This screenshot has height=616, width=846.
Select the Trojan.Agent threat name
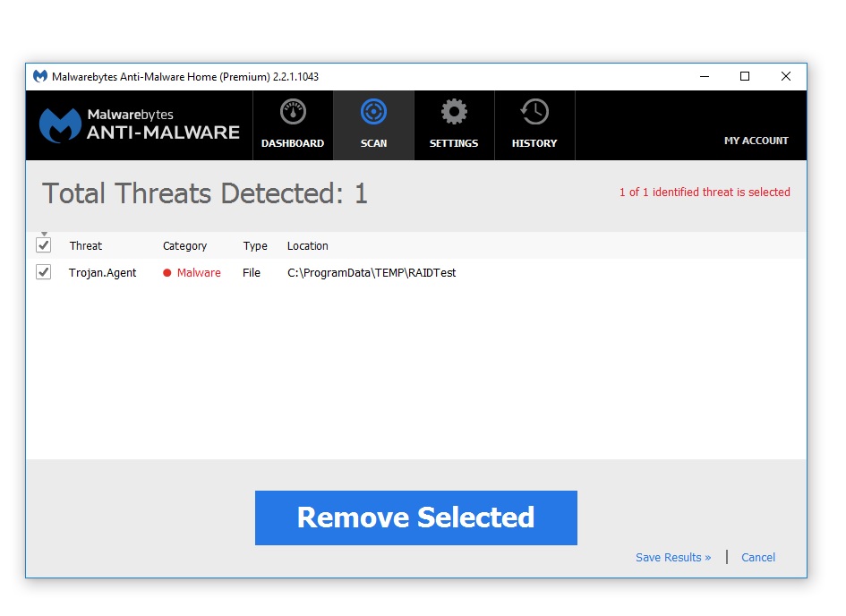click(103, 273)
